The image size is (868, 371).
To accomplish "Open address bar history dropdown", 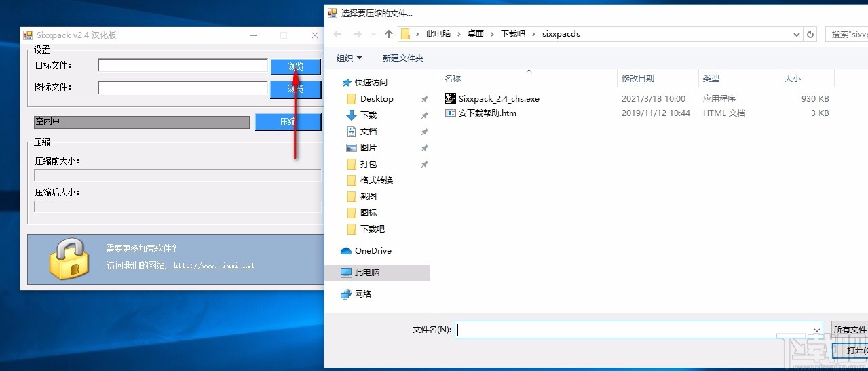I will [797, 34].
